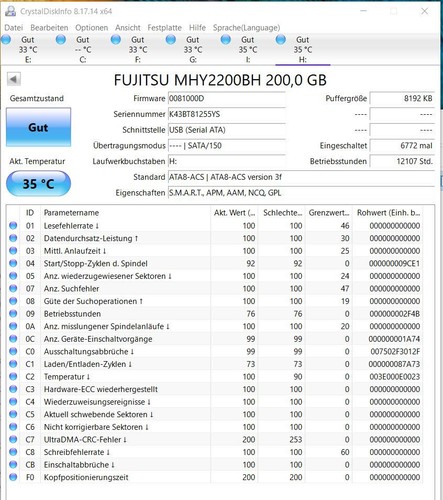Click status icon of Hardware-ECC wiederhergestellt row
443x500 pixels.
pyautogui.click(x=13, y=389)
